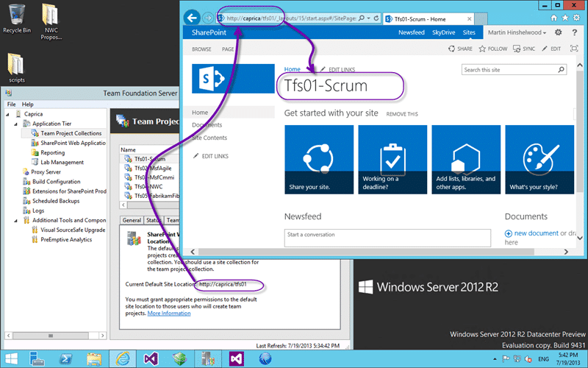Open the NWC Propos... desktop folder
Image resolution: width=588 pixels, height=368 pixels.
tap(51, 22)
